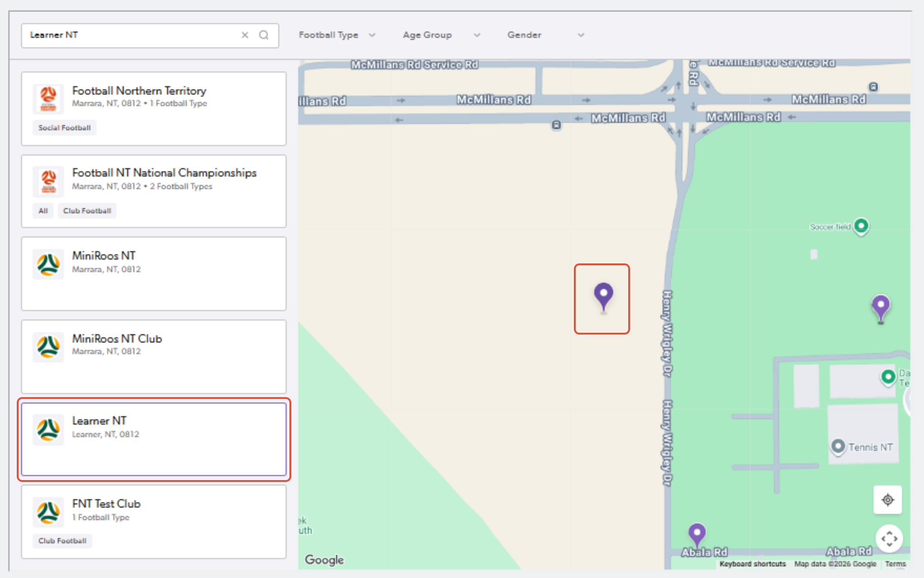This screenshot has width=924, height=578.
Task: Choose the MiniRoos NT Club title
Action: (x=117, y=339)
